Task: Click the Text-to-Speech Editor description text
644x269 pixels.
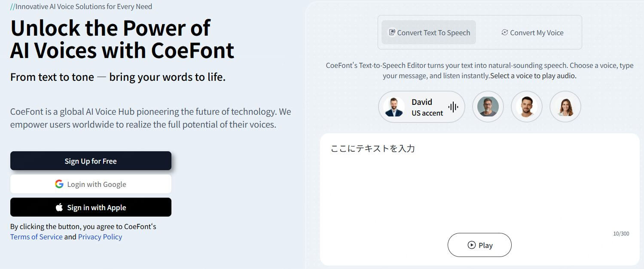Action: 479,70
